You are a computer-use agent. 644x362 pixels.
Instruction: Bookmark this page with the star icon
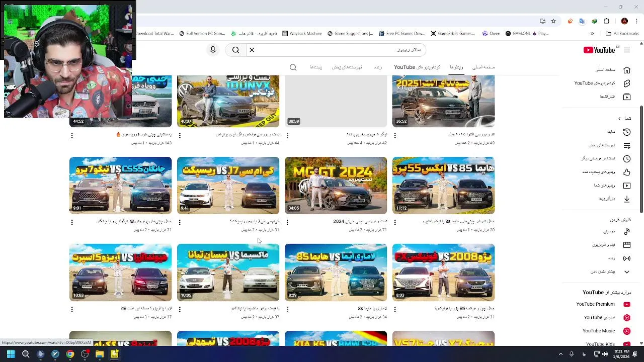click(553, 21)
